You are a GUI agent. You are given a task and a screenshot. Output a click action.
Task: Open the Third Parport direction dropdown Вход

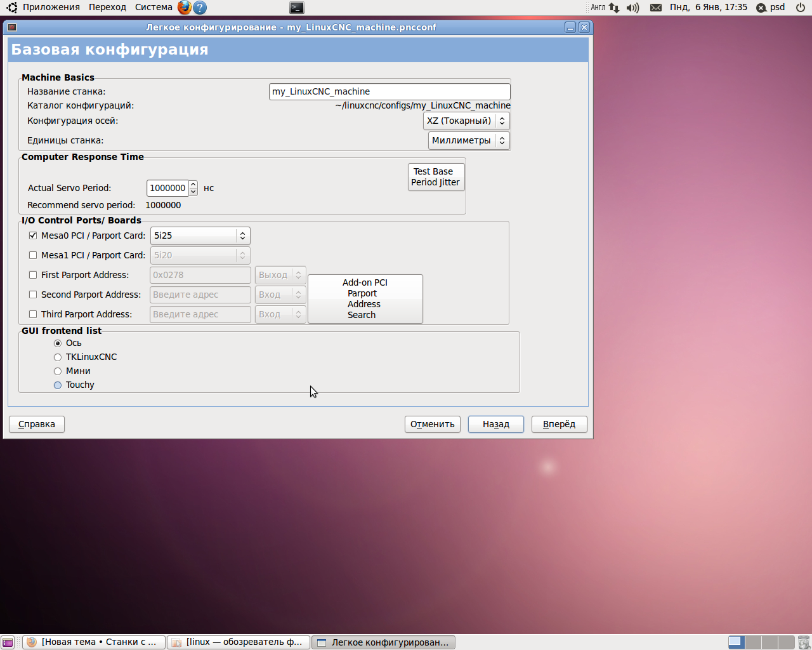point(280,314)
